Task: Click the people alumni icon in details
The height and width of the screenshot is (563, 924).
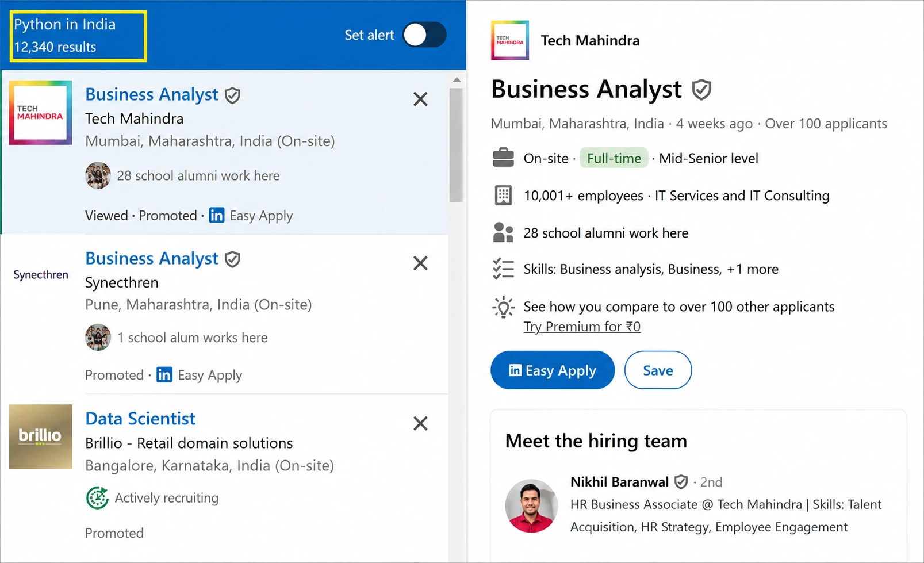Action: [x=503, y=232]
